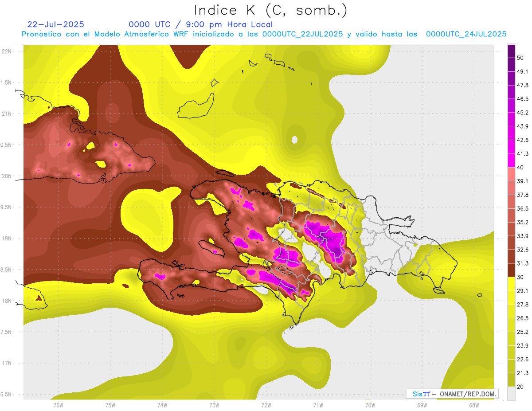The image size is (532, 411).
Task: Click the date text "22-Jul-2025"
Action: pyautogui.click(x=56, y=24)
